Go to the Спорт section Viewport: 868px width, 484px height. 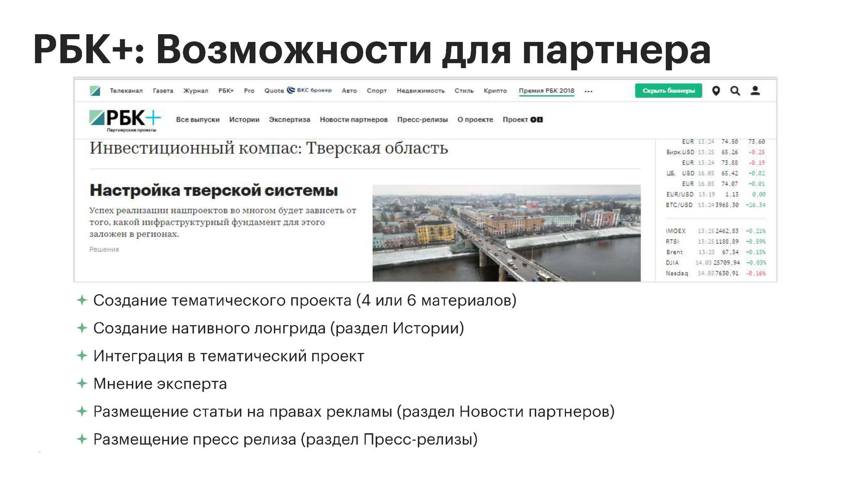coord(377,91)
